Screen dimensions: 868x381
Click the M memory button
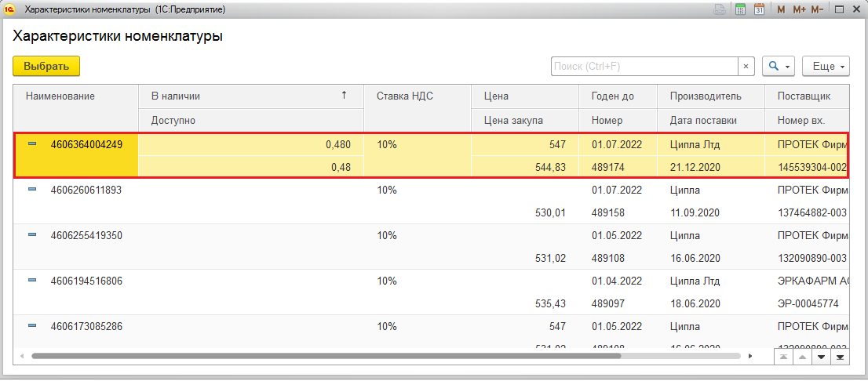point(781,9)
